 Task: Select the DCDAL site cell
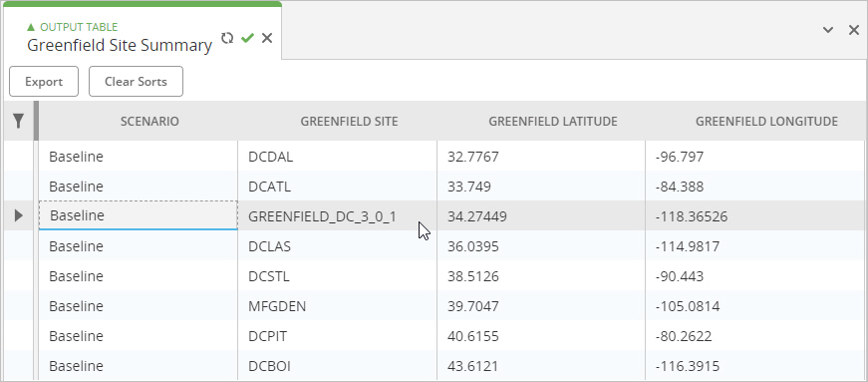(x=337, y=157)
